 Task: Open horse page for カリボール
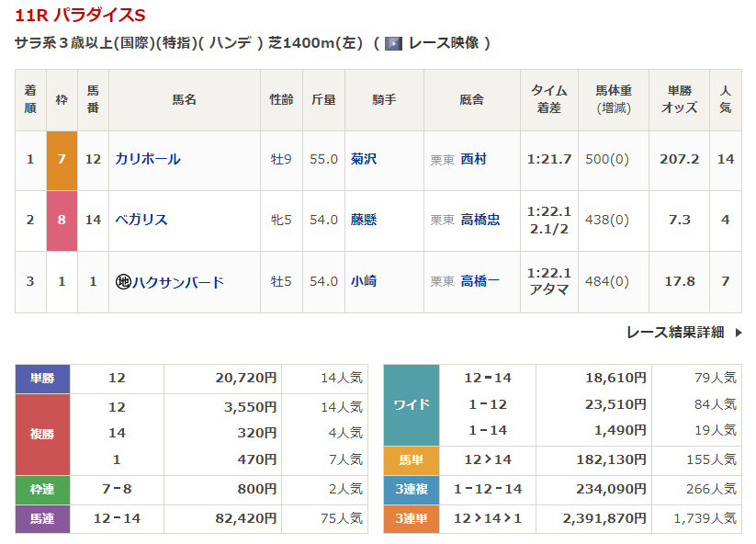pos(147,159)
